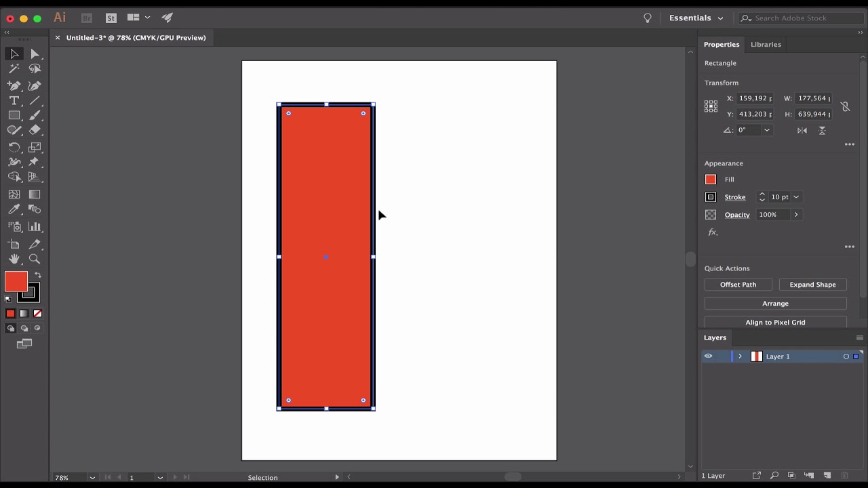Select the Rotate tool

[x=14, y=147]
